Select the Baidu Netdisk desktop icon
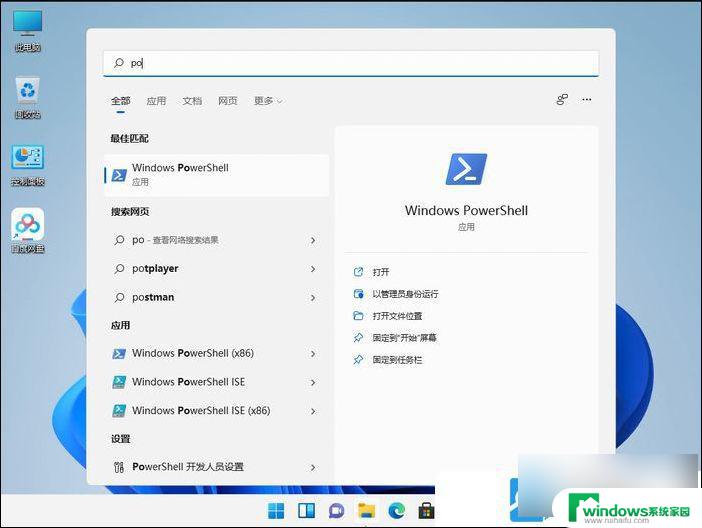Viewport: 702px width, 528px height. click(x=28, y=231)
